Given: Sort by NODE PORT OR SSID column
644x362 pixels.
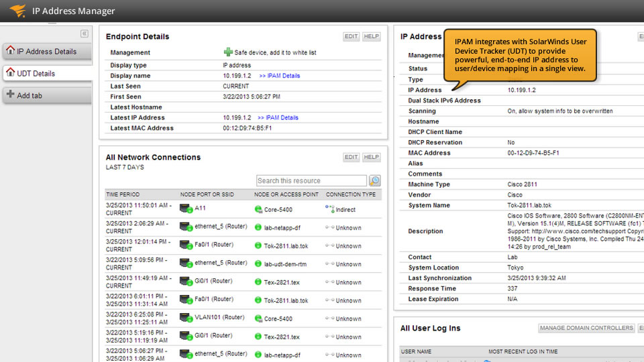Looking at the screenshot, I should click(x=207, y=194).
